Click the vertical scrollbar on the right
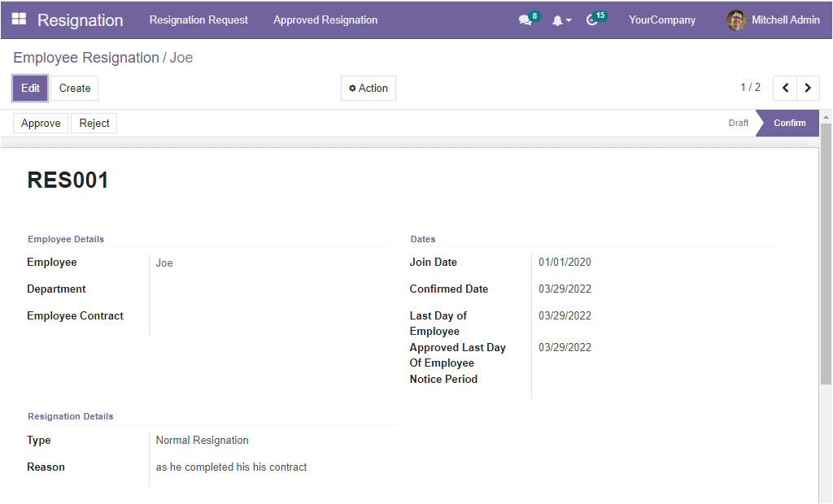The image size is (833, 504). [x=826, y=252]
